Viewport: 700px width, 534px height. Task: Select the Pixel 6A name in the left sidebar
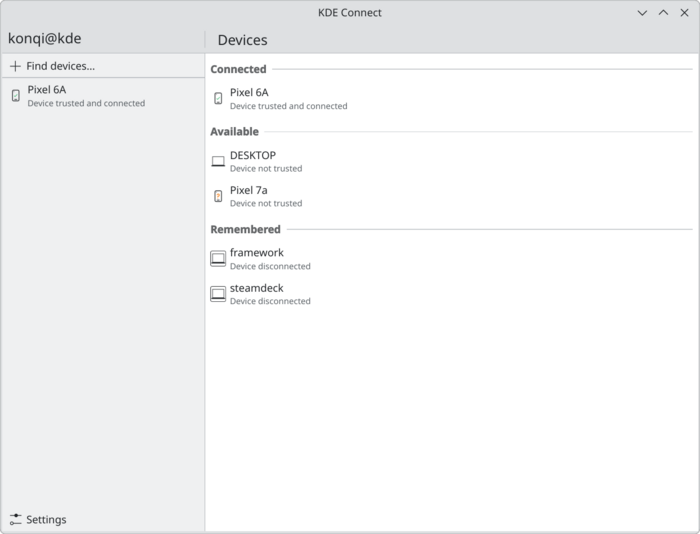47,89
